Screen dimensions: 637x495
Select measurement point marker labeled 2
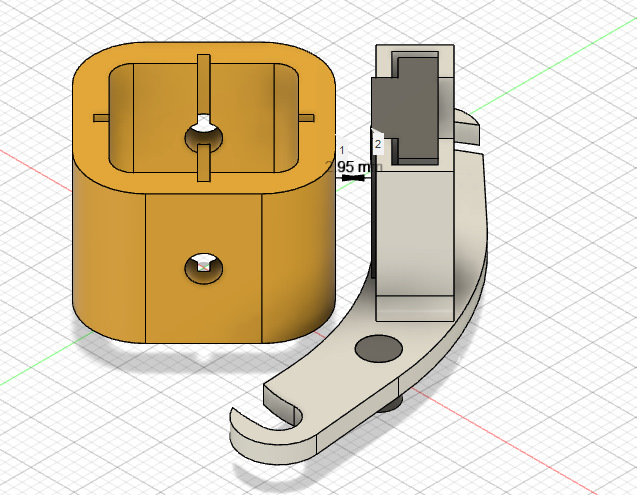pos(378,144)
